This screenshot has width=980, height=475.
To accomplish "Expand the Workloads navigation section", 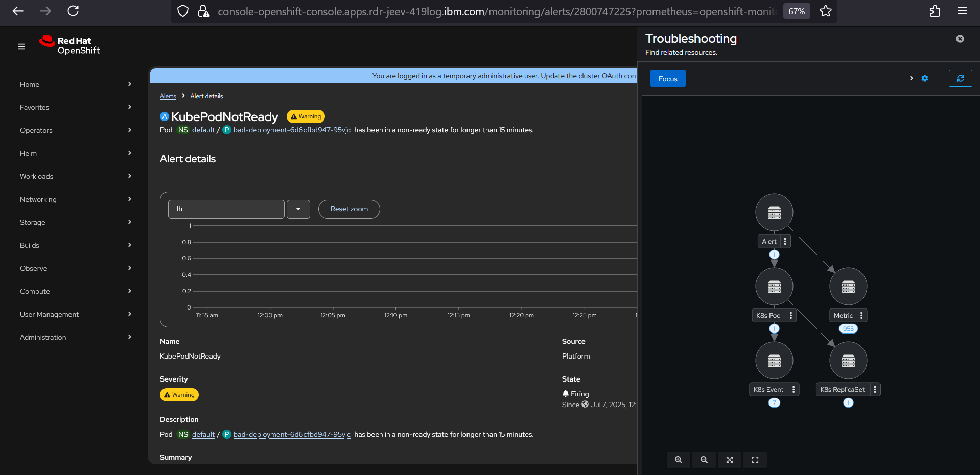I will (x=76, y=176).
